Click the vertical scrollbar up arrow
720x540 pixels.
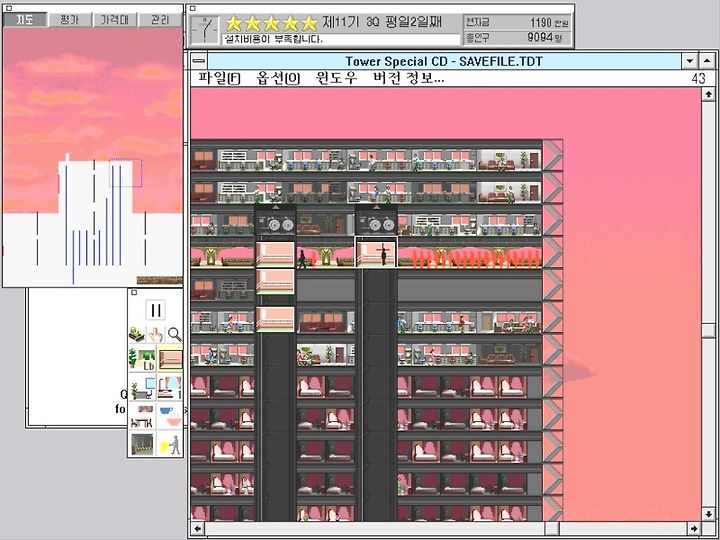tap(708, 94)
